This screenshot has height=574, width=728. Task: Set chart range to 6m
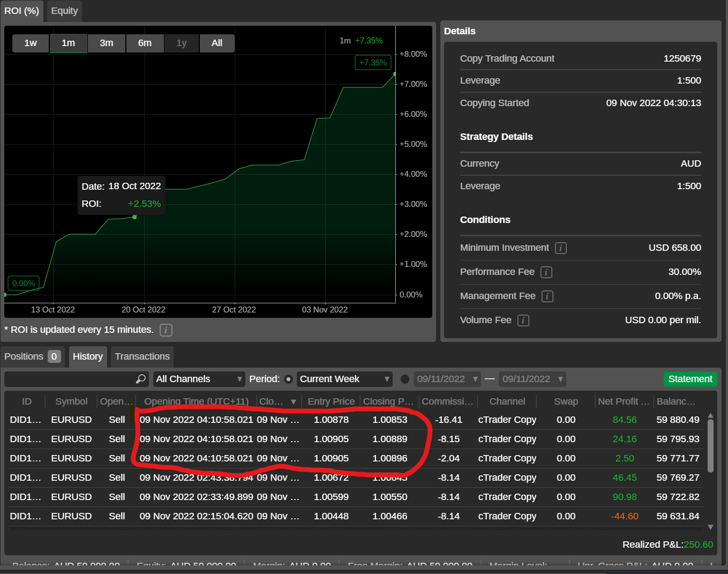pos(145,43)
